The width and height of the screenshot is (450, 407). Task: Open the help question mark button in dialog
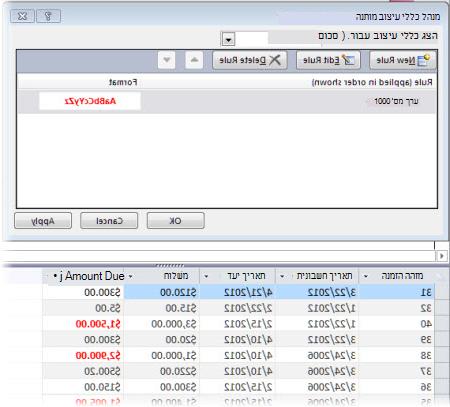(x=48, y=16)
